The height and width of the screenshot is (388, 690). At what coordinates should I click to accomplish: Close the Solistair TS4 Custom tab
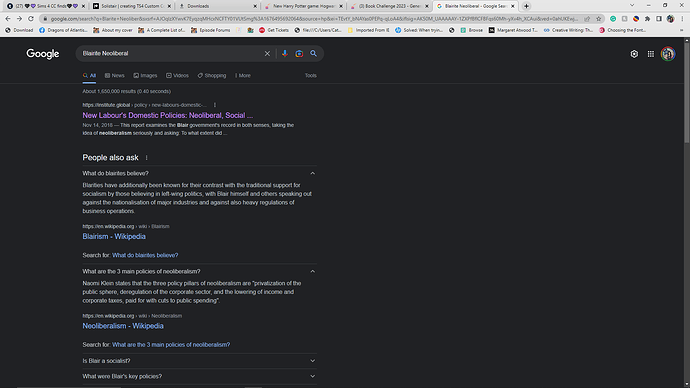[169, 6]
